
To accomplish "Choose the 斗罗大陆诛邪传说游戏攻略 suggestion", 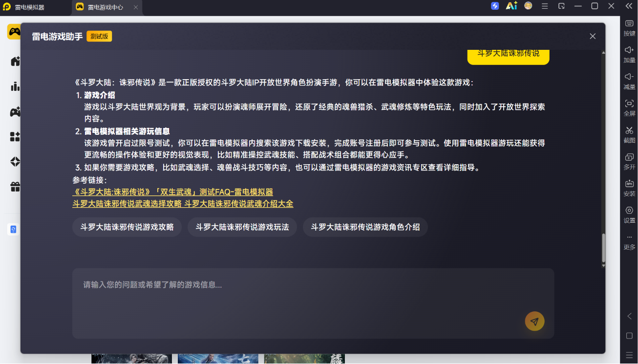I will 127,227.
